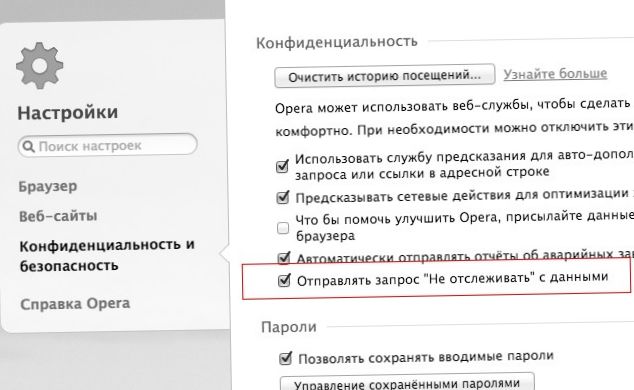Enable the помочь улучшить Opera checkbox
The image size is (634, 390).
[283, 228]
